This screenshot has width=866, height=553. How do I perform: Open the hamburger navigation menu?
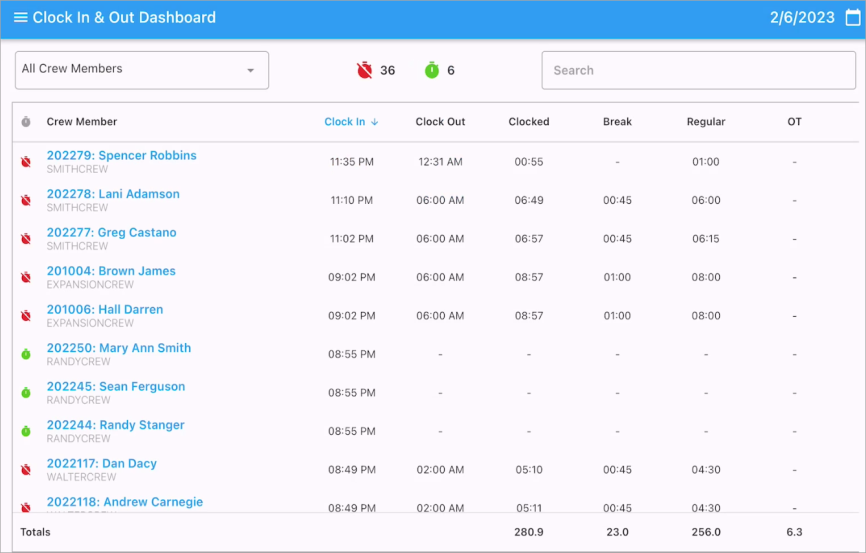(20, 18)
